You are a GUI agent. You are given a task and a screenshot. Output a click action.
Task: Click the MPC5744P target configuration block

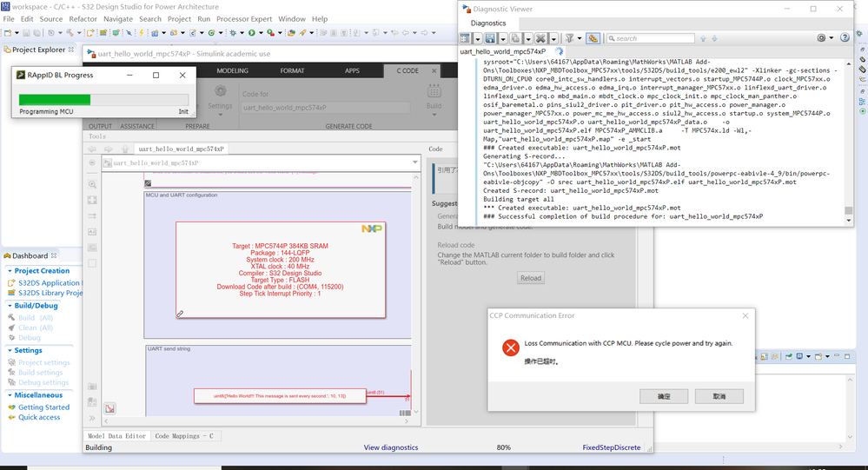(281, 270)
